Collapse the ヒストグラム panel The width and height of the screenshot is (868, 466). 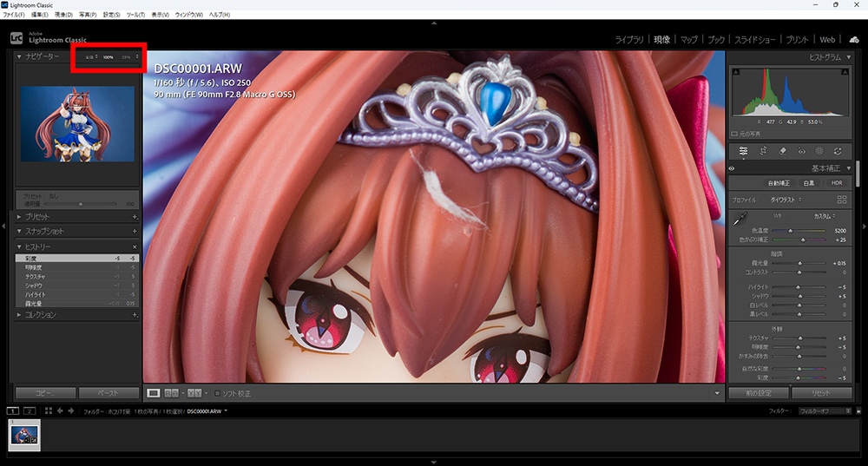(x=849, y=57)
